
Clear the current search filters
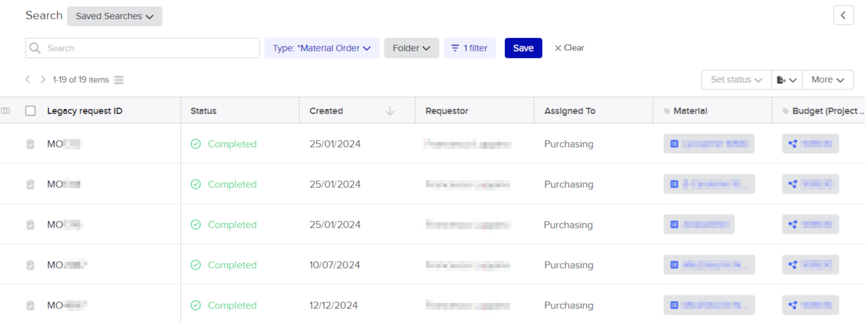pyautogui.click(x=569, y=48)
